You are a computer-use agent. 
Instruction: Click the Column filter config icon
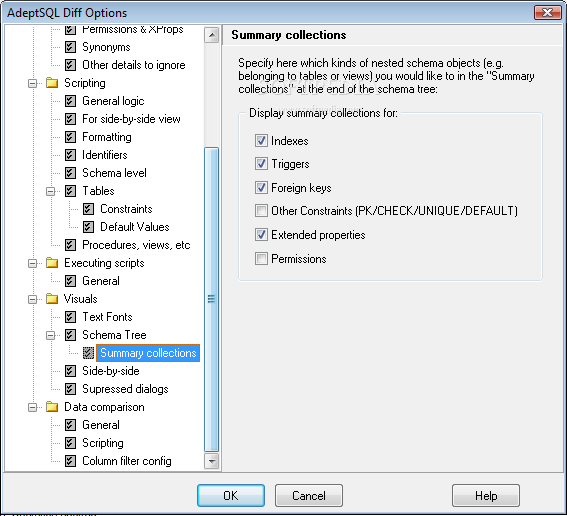[x=70, y=461]
